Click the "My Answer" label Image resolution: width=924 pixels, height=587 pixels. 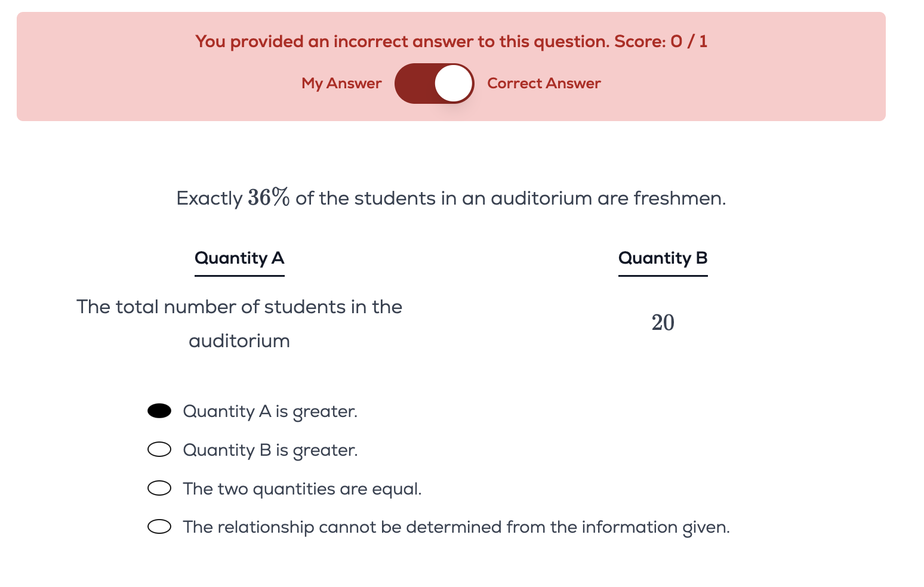click(341, 84)
